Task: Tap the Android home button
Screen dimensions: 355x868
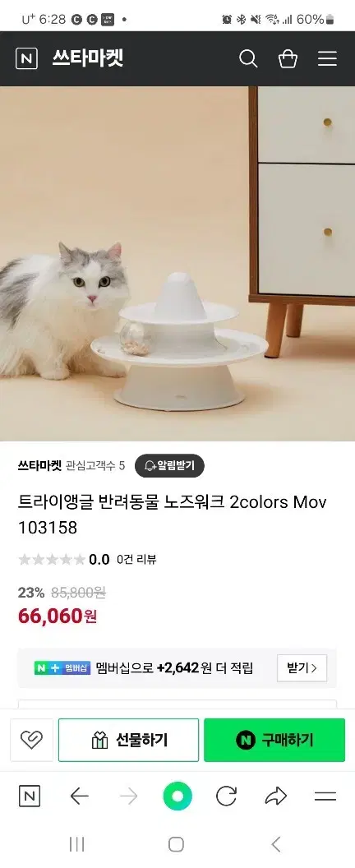Action: 176,844
